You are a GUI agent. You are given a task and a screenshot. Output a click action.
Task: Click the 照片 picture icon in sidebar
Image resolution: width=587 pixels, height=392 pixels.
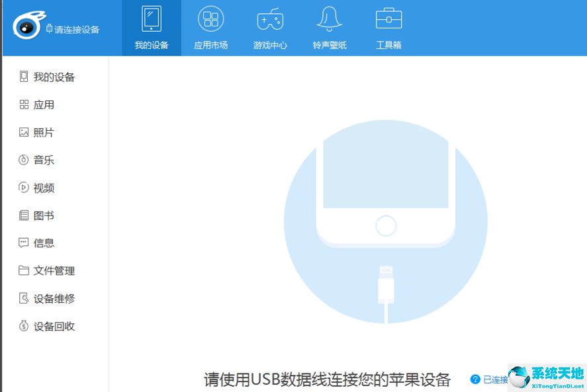click(24, 132)
